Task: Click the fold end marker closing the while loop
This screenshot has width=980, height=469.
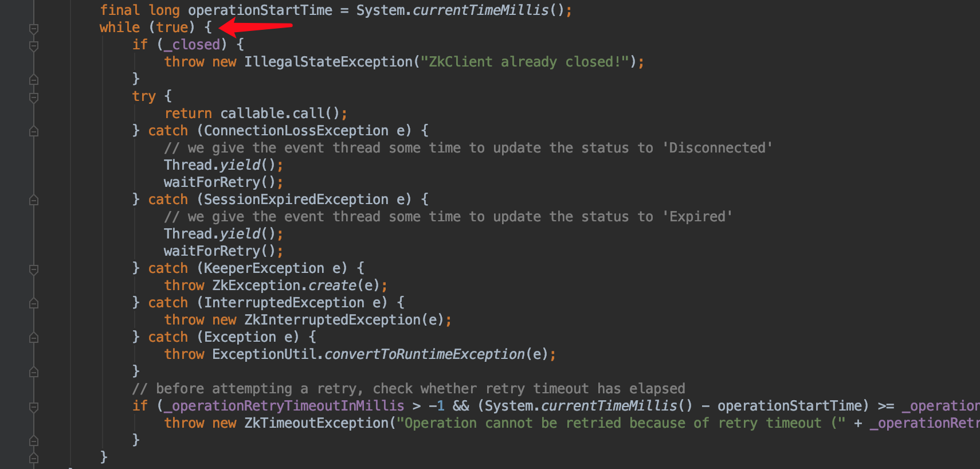Action: coord(34,458)
